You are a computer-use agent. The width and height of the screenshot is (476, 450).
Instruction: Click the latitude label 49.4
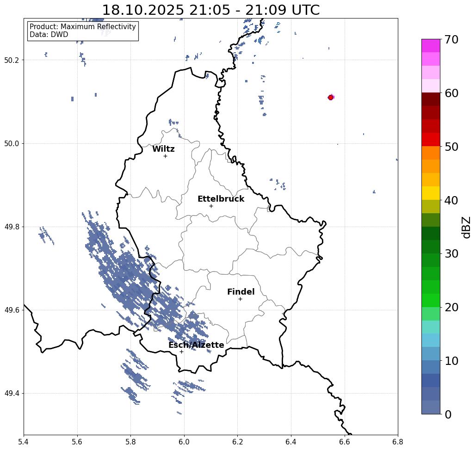point(12,394)
